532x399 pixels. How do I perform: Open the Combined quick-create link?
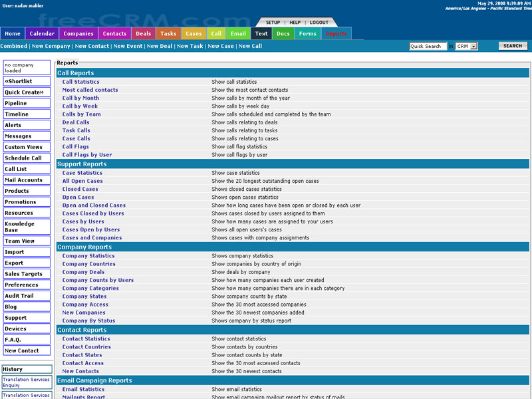[13, 46]
